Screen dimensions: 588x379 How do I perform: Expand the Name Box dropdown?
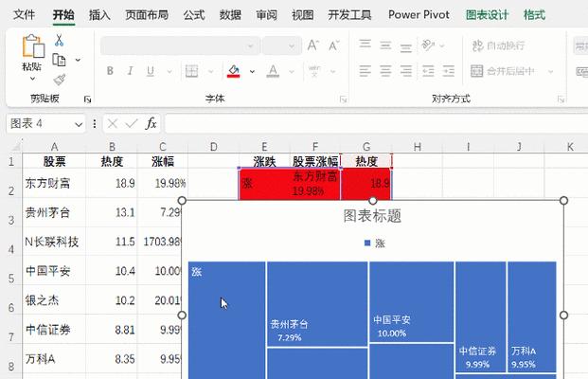click(79, 124)
